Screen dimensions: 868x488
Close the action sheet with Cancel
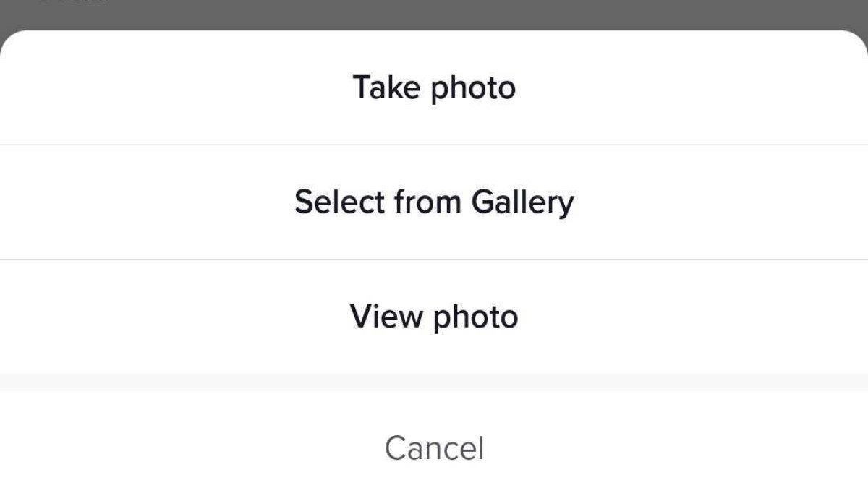coord(434,448)
